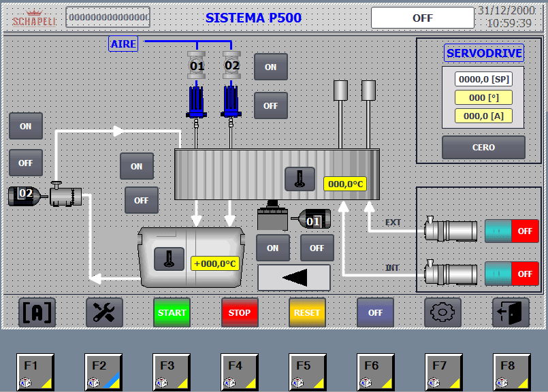The image size is (548, 392).
Task: Open automatic mode [A] screen
Action: [37, 312]
